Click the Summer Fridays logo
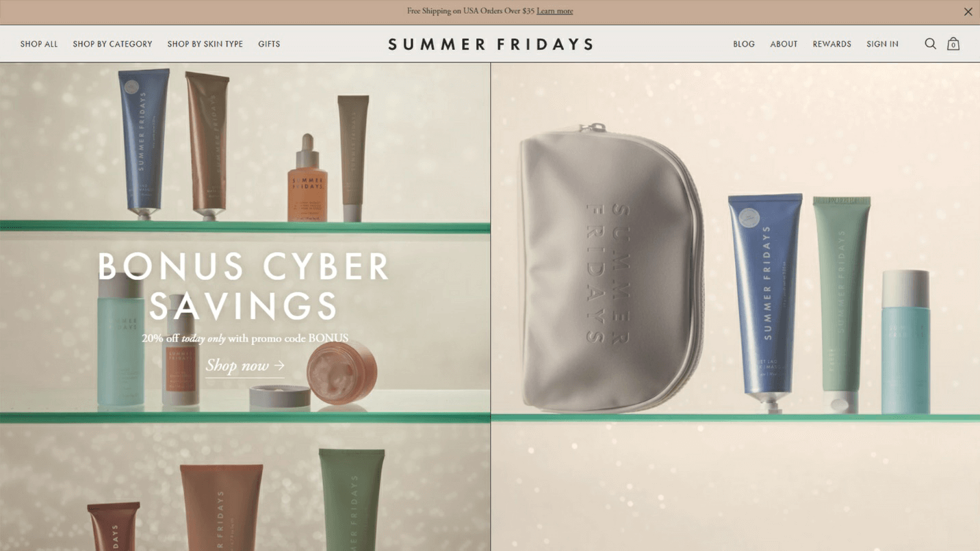 pyautogui.click(x=490, y=44)
